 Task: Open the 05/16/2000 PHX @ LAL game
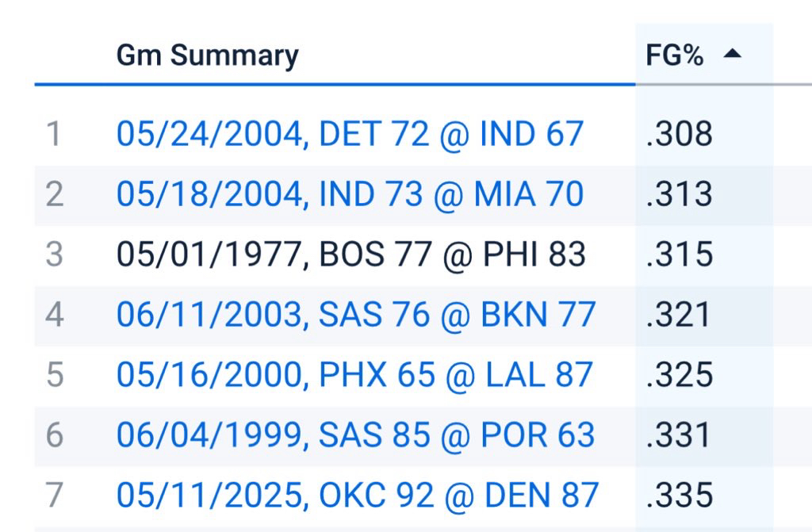pos(354,375)
